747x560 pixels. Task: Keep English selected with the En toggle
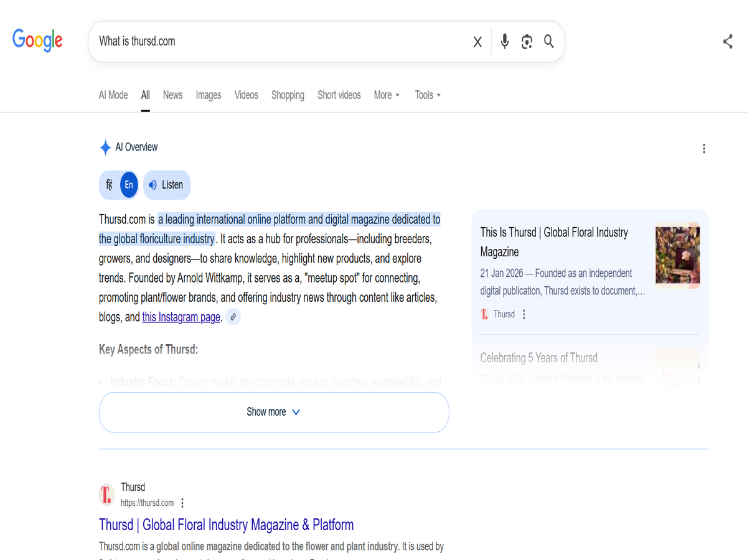[128, 185]
